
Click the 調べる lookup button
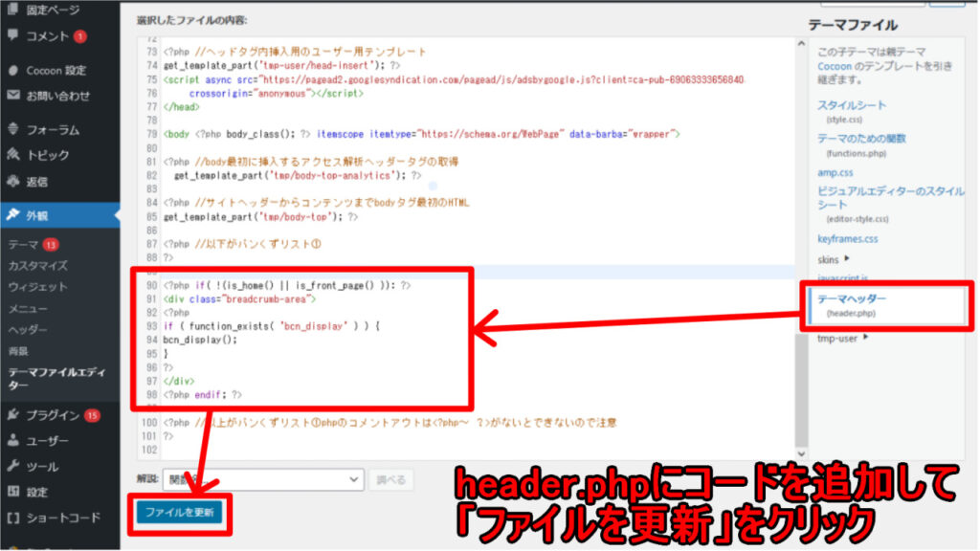391,480
